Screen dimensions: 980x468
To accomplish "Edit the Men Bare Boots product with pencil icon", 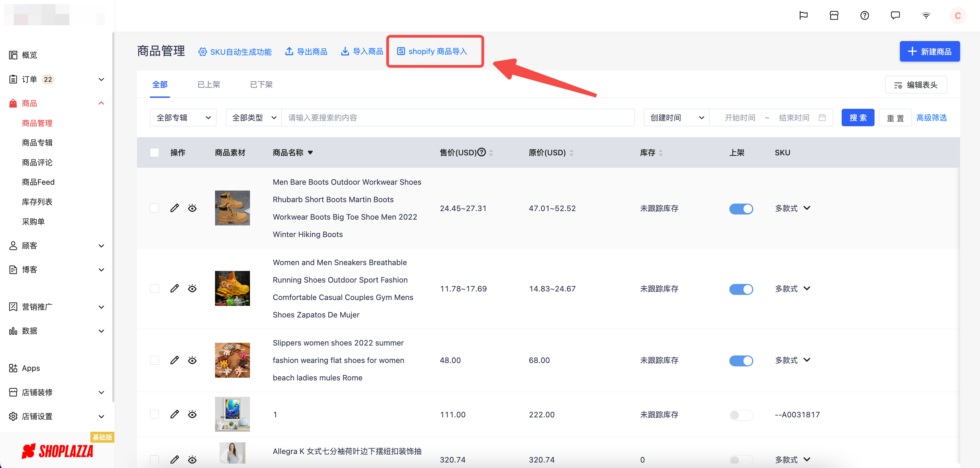I will (175, 208).
